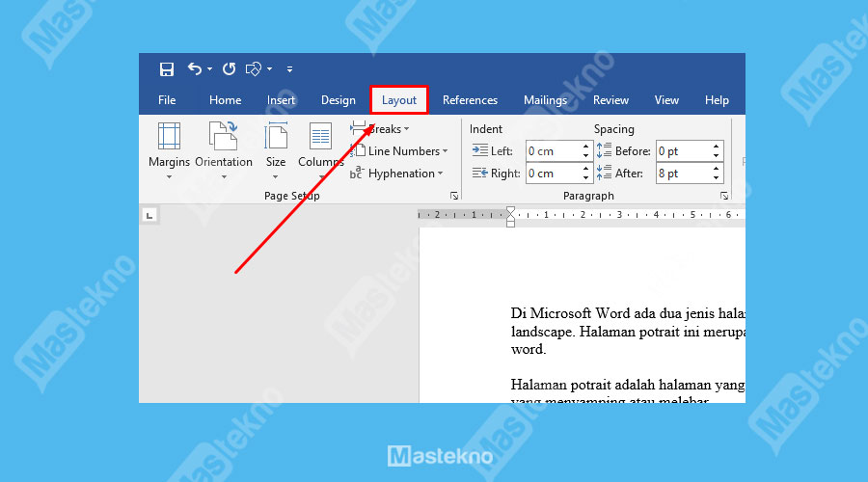Increase the Right indent value
The image size is (868, 482).
[585, 169]
